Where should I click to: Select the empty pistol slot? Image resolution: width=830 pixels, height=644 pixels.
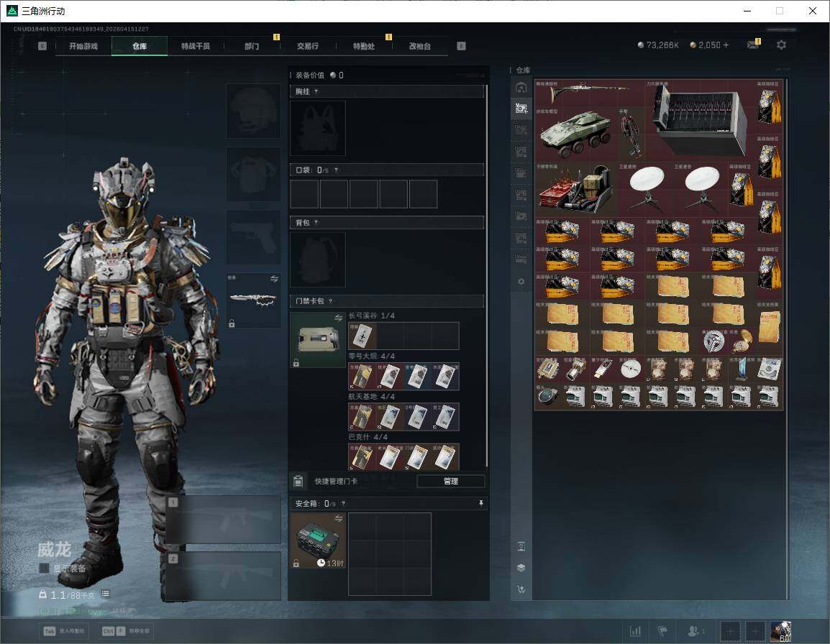pos(254,237)
